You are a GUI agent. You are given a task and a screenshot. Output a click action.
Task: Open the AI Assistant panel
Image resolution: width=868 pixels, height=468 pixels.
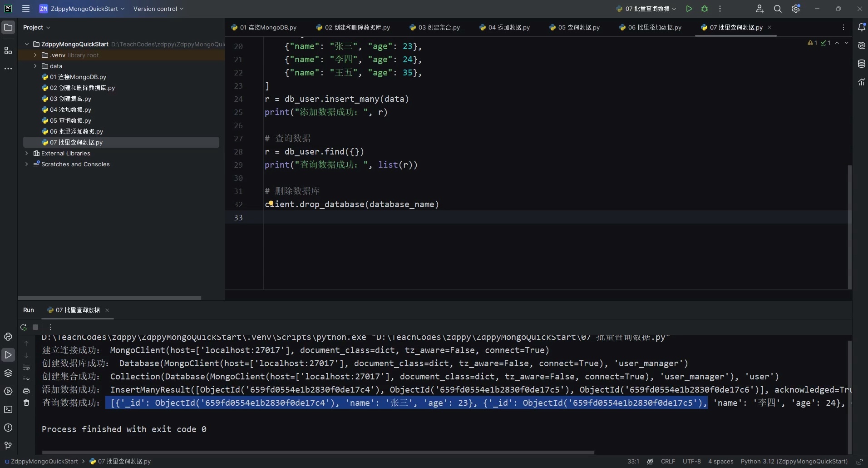[861, 45]
